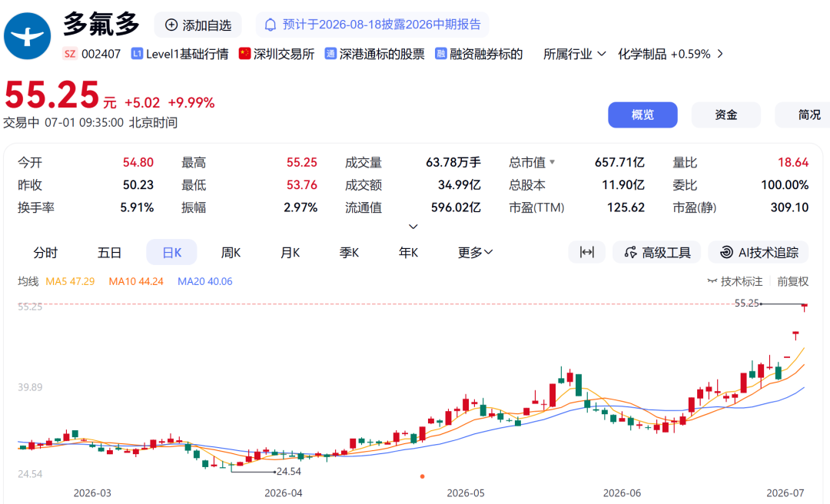Click the 高级工具 button
Viewport: 830px width, 504px height.
[657, 253]
